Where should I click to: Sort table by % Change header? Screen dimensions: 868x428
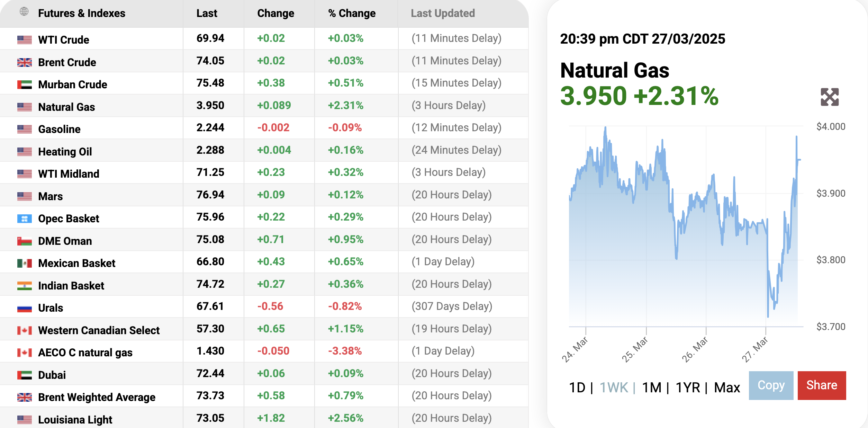click(x=352, y=13)
